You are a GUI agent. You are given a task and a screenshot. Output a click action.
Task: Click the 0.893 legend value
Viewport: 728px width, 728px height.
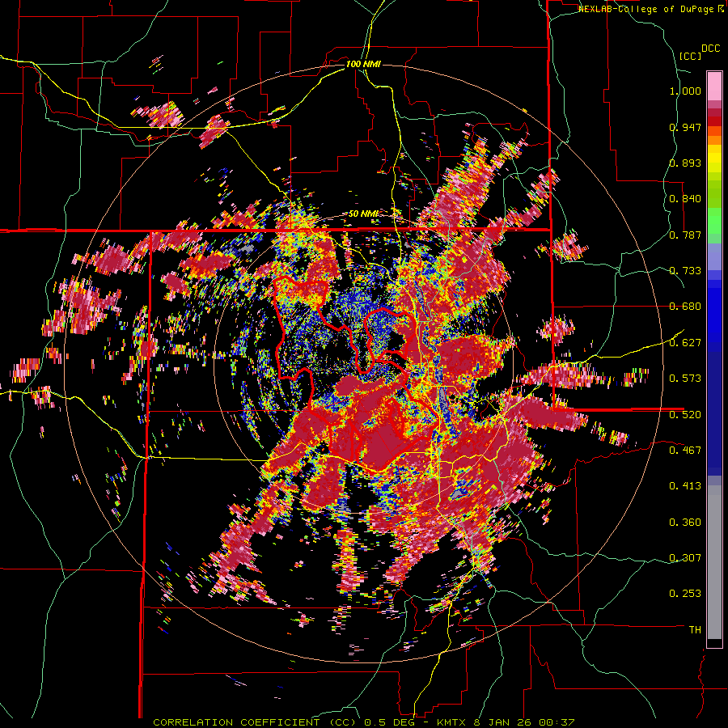click(x=685, y=163)
